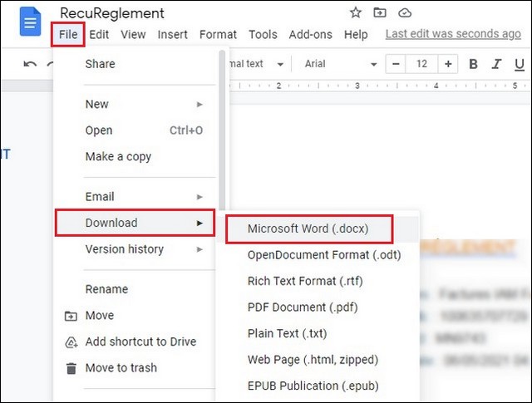
Task: Select Make a copy
Action: 135,156
